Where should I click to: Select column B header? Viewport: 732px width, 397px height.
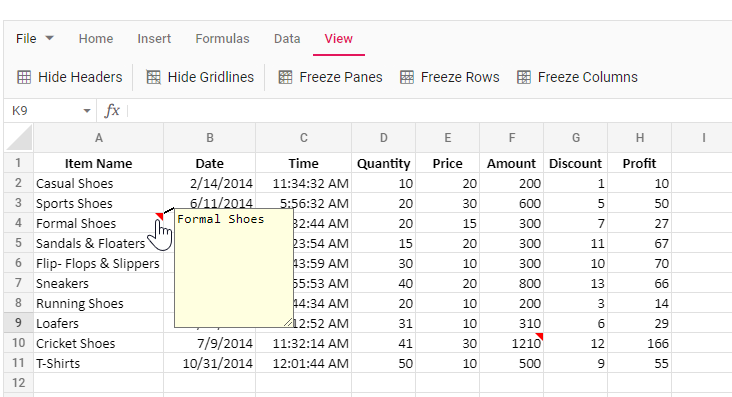(210, 138)
